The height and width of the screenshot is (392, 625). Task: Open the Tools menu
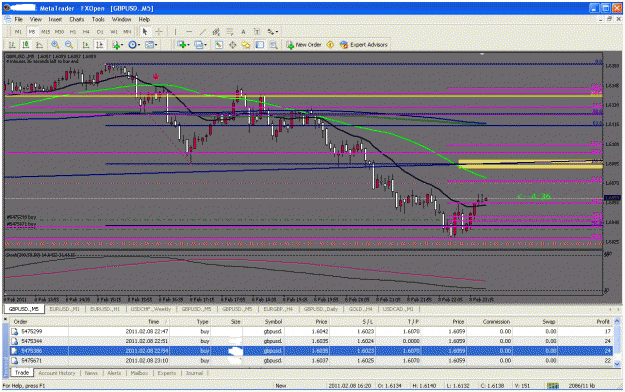pos(98,19)
